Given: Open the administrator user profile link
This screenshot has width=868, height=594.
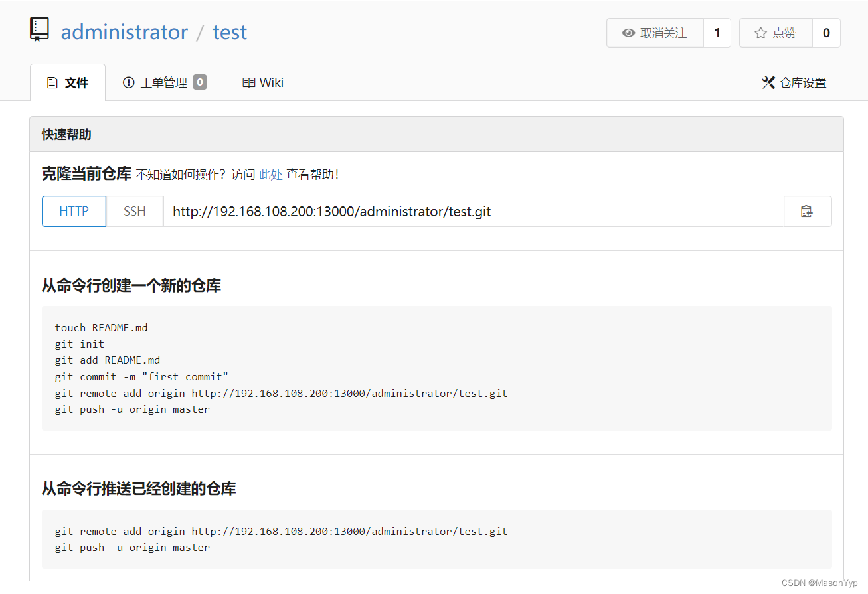Looking at the screenshot, I should [x=124, y=32].
